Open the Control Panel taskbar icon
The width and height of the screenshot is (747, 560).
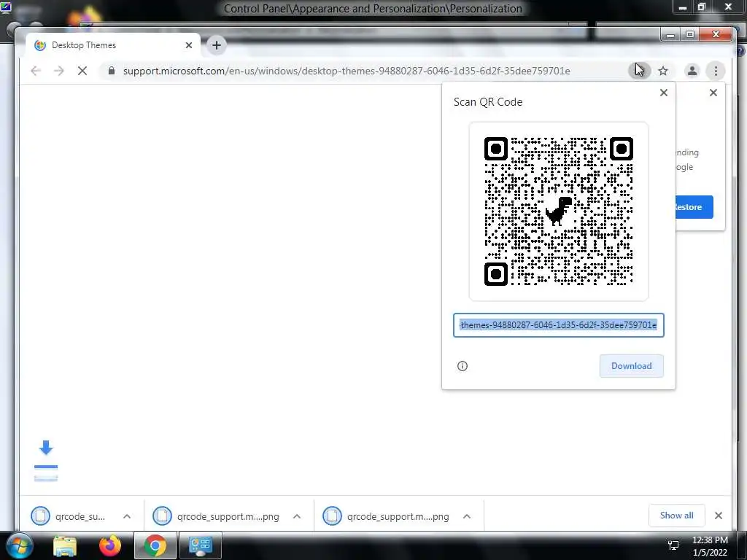[201, 545]
